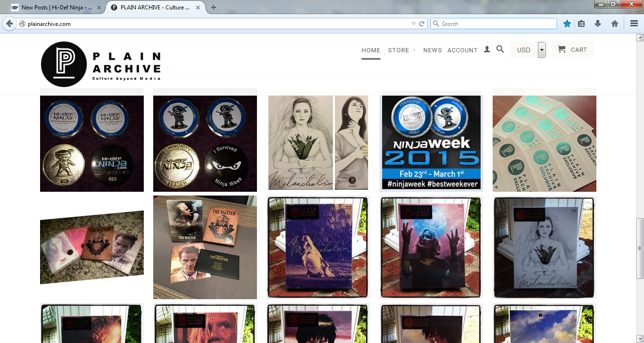Viewport: 644px width, 343px height.
Task: Click the scrollbar down arrow
Action: [640, 339]
